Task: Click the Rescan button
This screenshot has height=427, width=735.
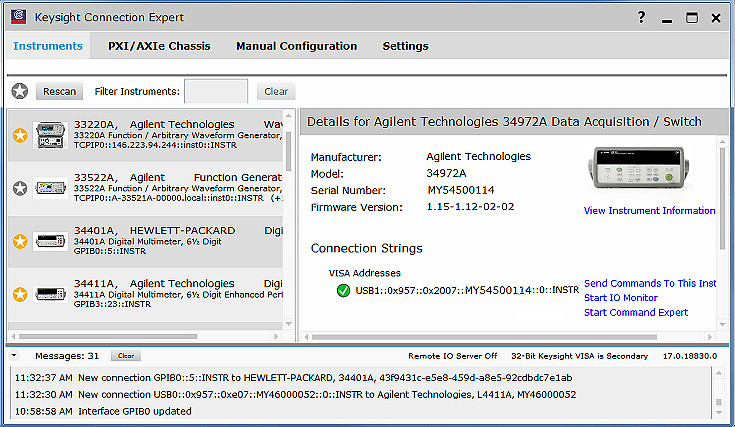Action: [x=60, y=91]
